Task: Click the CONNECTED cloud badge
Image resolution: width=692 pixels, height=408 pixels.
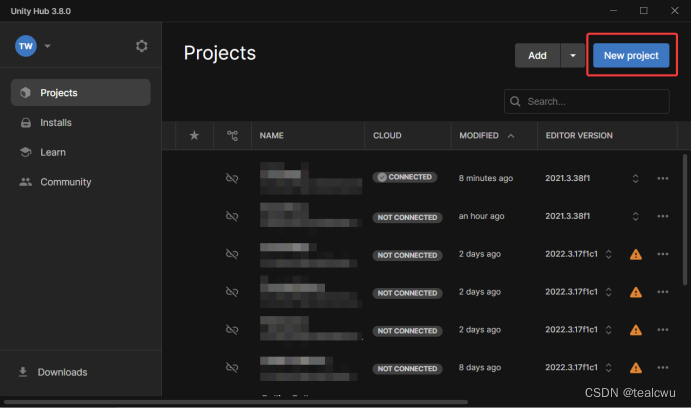Action: click(405, 177)
